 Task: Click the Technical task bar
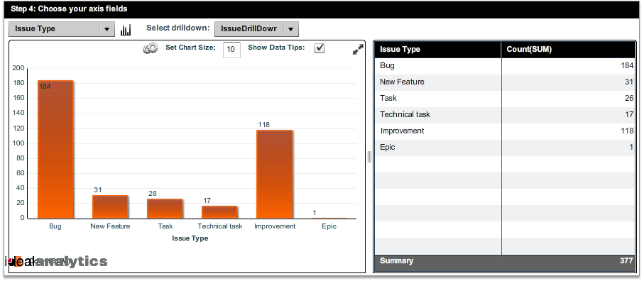(219, 212)
